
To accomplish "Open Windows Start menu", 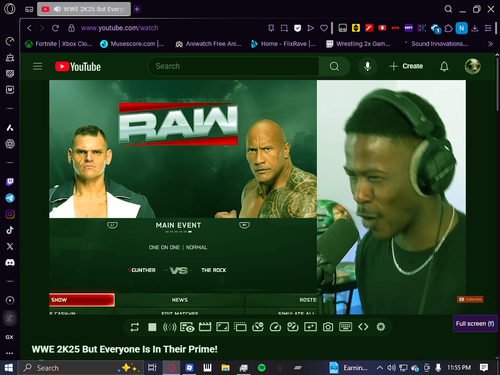I will tap(9, 368).
